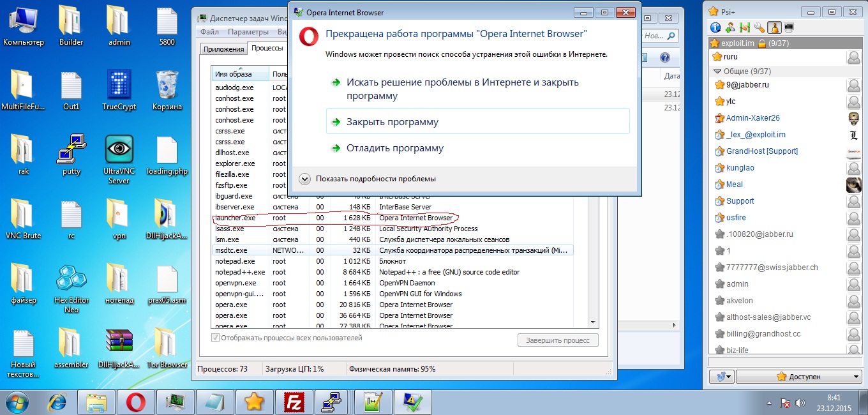Click Action Center flag tray icon

[x=786, y=403]
